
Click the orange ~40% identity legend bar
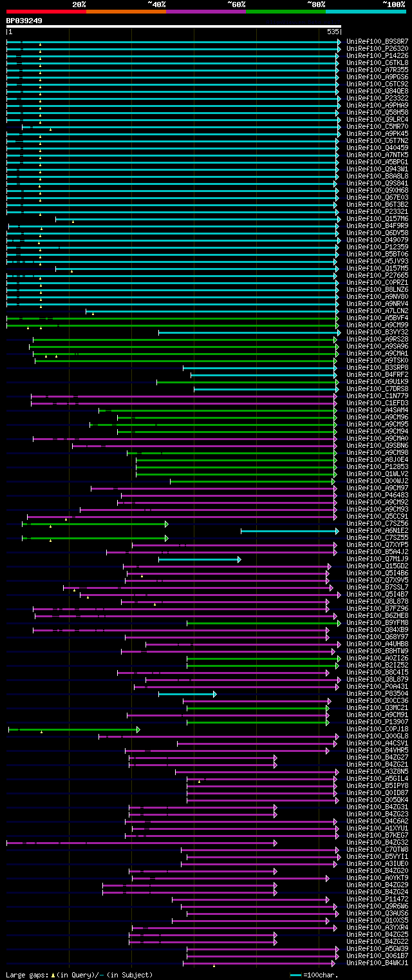pyautogui.click(x=126, y=12)
